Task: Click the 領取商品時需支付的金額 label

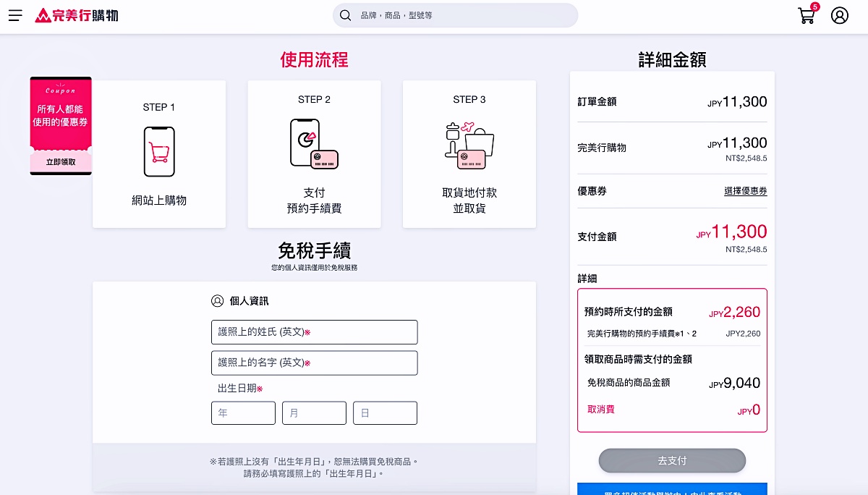Action: click(x=639, y=359)
